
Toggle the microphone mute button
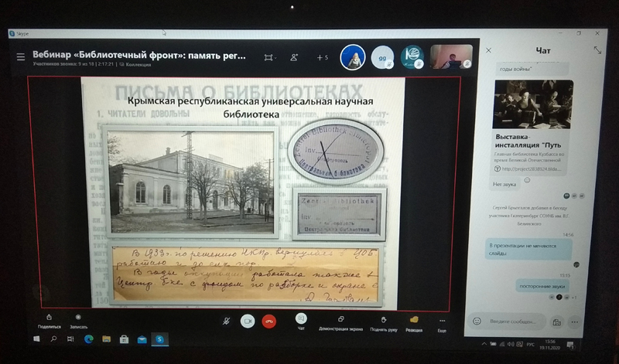(227, 321)
